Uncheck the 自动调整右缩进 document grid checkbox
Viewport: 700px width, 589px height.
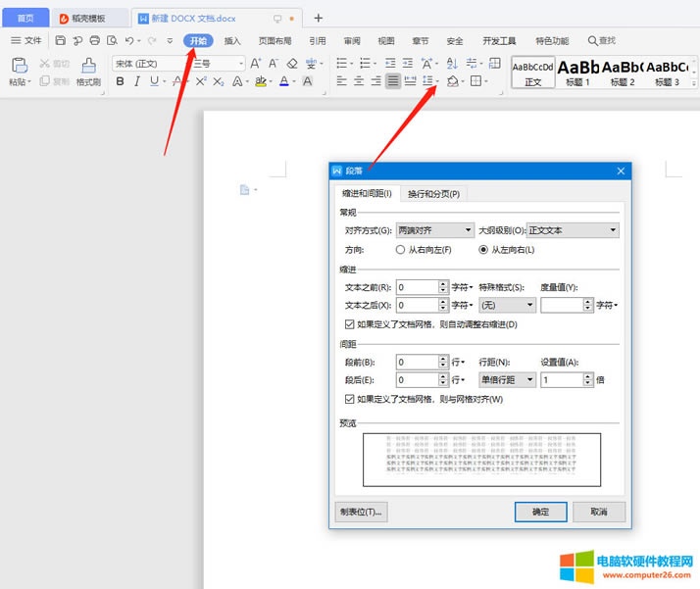click(350, 324)
